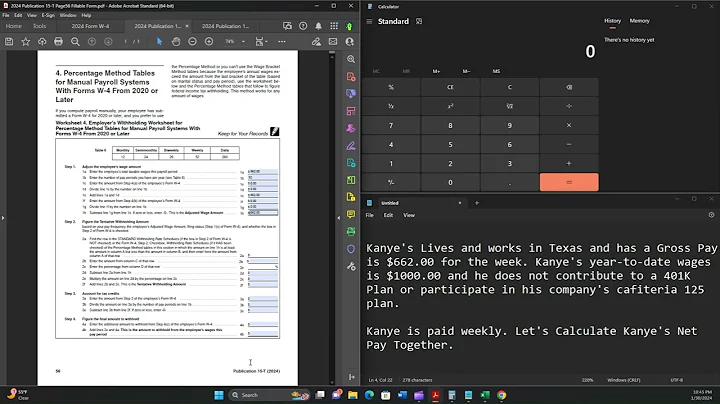Viewport: 720px width, 404px height.
Task: Open the green Scan & OCR tool in right pane
Action: pos(351,232)
